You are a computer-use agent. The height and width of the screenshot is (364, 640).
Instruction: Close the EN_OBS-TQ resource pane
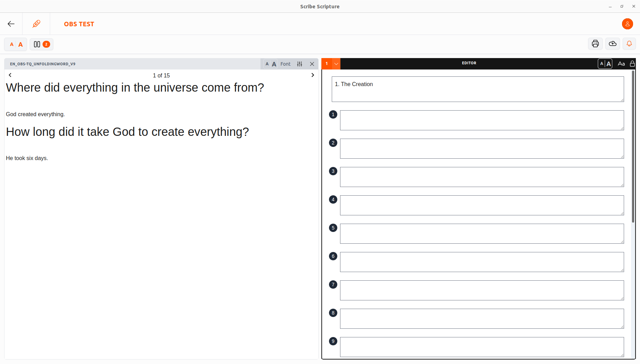coord(312,64)
